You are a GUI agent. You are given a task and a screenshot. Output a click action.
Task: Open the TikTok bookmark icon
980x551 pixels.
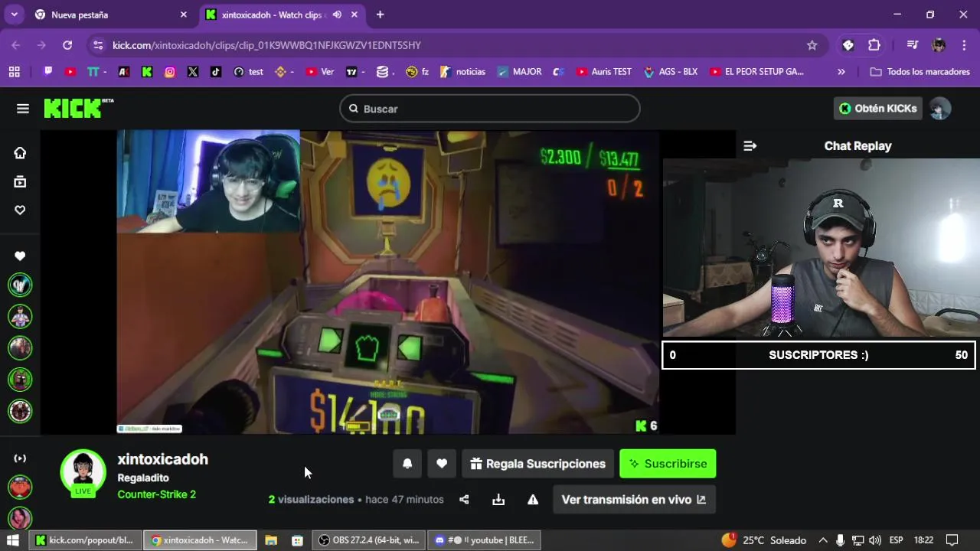(x=216, y=71)
